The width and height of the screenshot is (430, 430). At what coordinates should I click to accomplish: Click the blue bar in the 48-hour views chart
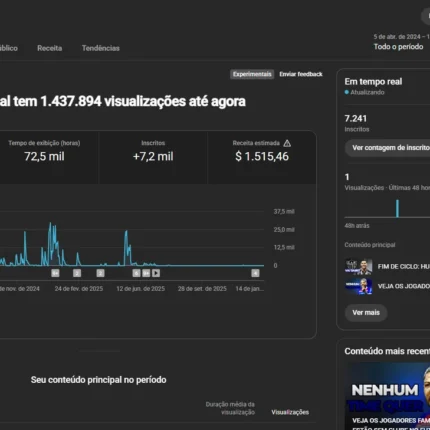pos(397,208)
